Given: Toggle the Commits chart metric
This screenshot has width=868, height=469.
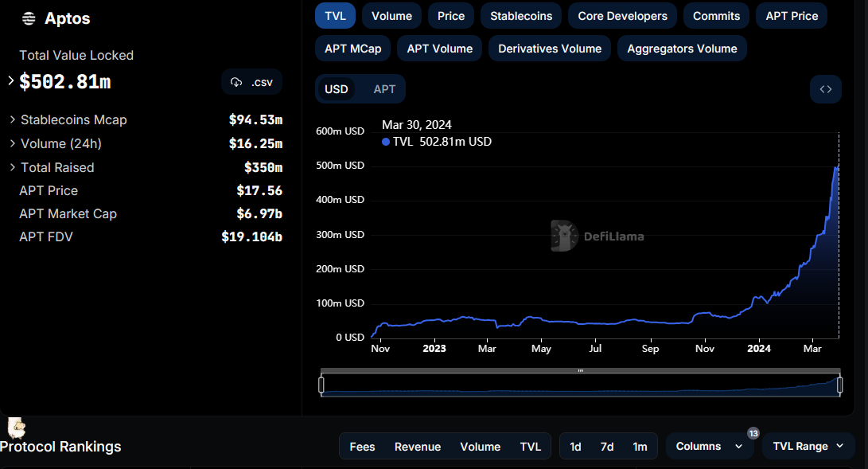Looking at the screenshot, I should pyautogui.click(x=716, y=16).
